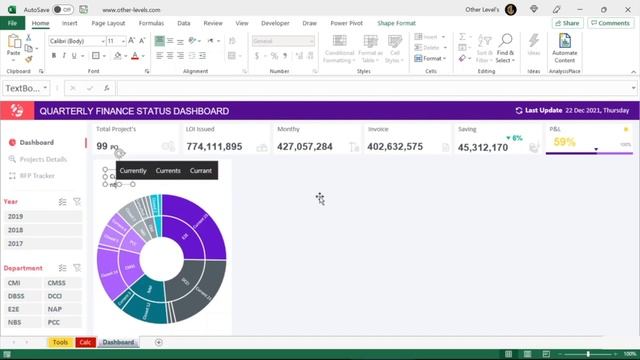The height and width of the screenshot is (360, 640).
Task: Select the third radio option on chart
Action: coord(105,184)
